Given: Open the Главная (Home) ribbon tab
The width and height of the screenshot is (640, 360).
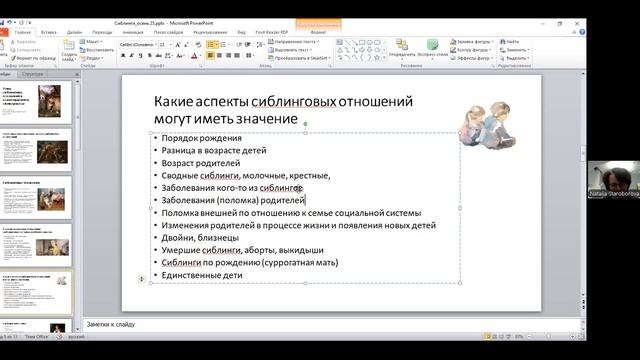Looking at the screenshot, I should [22, 32].
